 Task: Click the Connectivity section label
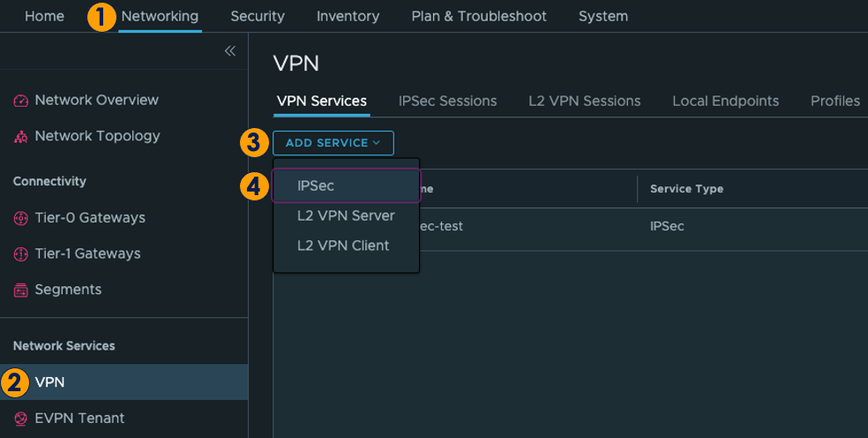pyautogui.click(x=49, y=181)
